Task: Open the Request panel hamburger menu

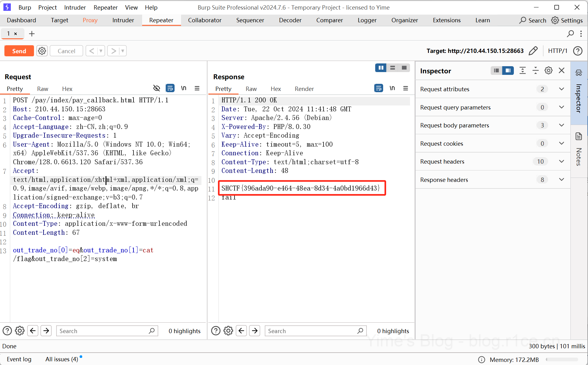Action: [197, 88]
